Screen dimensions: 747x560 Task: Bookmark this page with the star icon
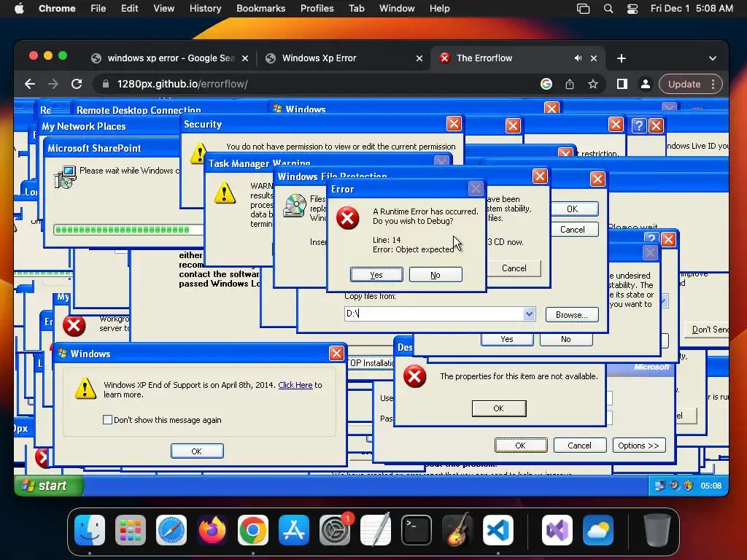coord(592,85)
